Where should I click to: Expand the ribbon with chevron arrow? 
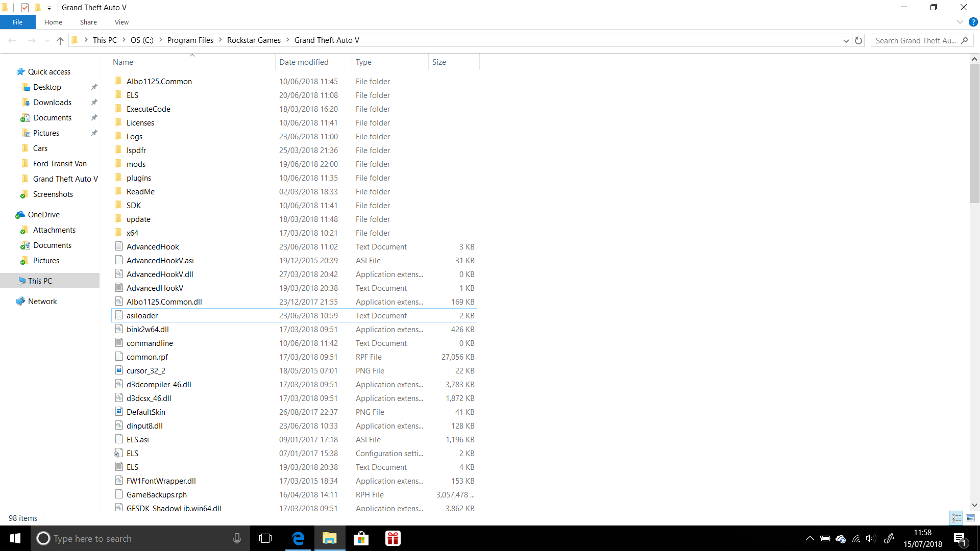(x=960, y=22)
